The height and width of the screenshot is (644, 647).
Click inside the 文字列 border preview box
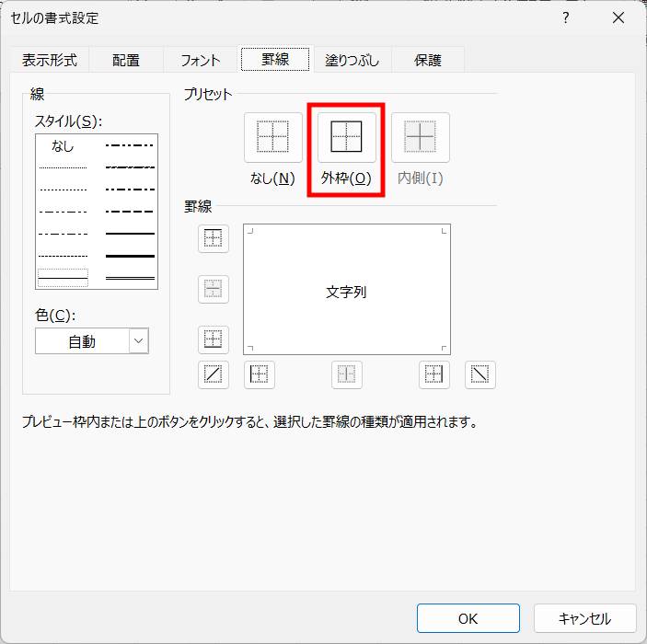[347, 289]
